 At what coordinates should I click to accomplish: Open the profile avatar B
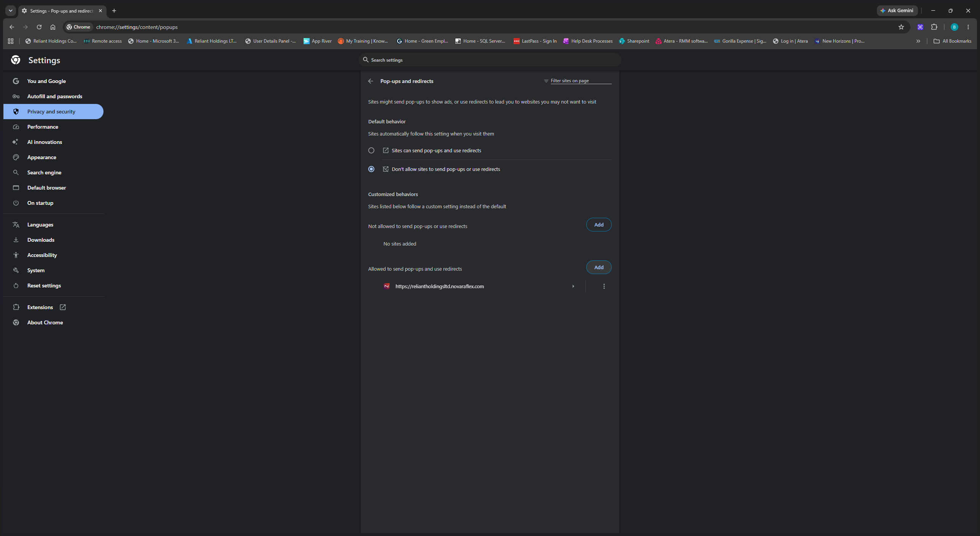[x=954, y=27]
